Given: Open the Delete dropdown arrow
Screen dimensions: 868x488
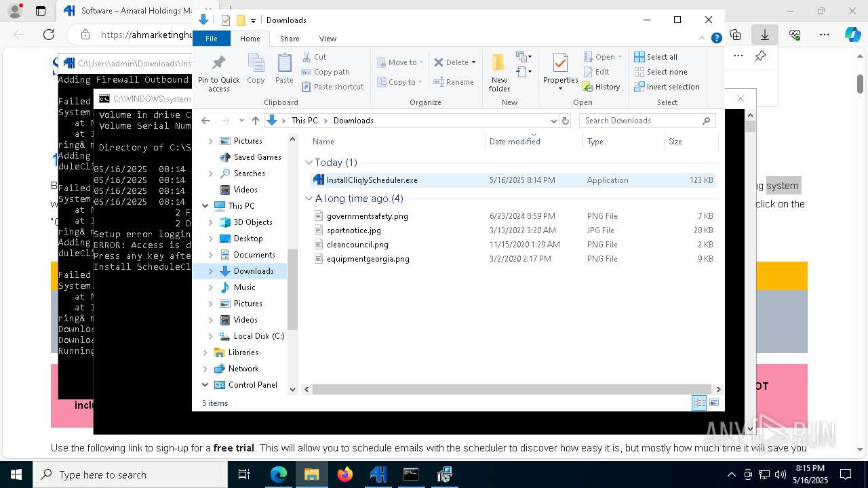Looking at the screenshot, I should coord(473,62).
